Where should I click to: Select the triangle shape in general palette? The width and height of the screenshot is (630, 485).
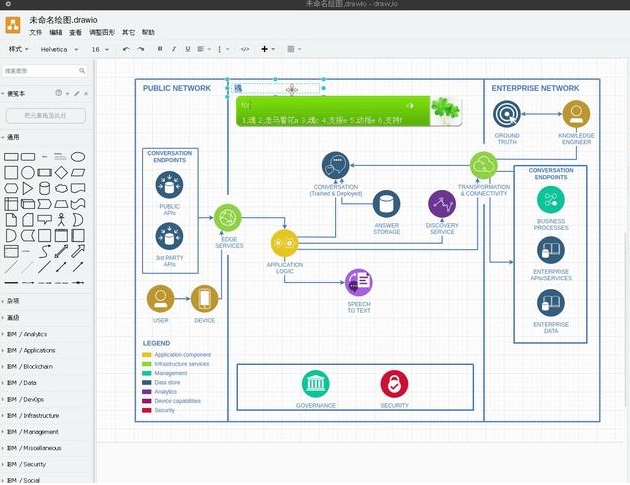point(28,188)
